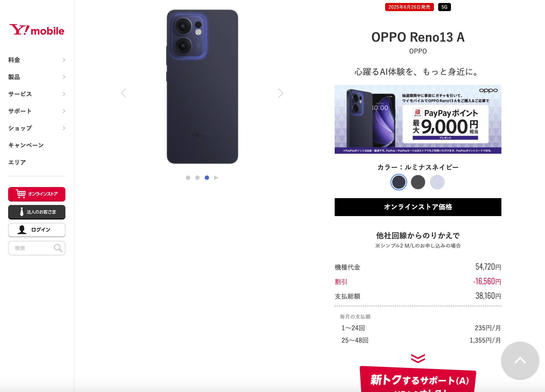545x392 pixels.
Task: Click the scroll-to-top circular arrow
Action: click(x=520, y=361)
